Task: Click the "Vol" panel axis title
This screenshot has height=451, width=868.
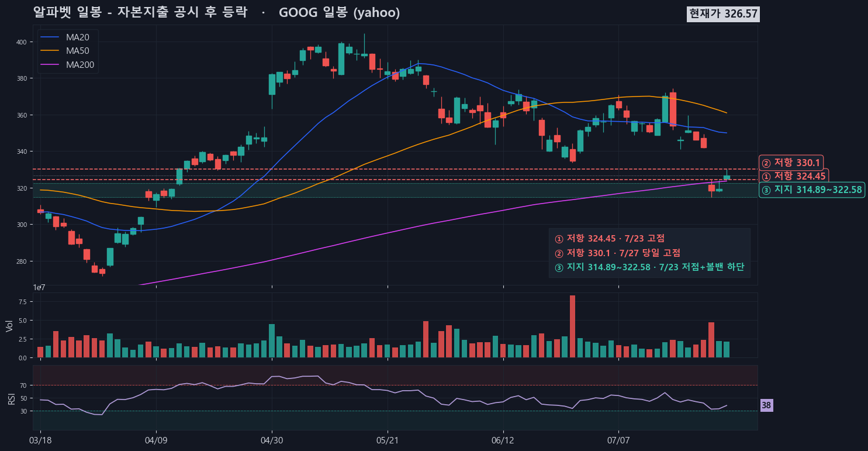Action: (9, 326)
